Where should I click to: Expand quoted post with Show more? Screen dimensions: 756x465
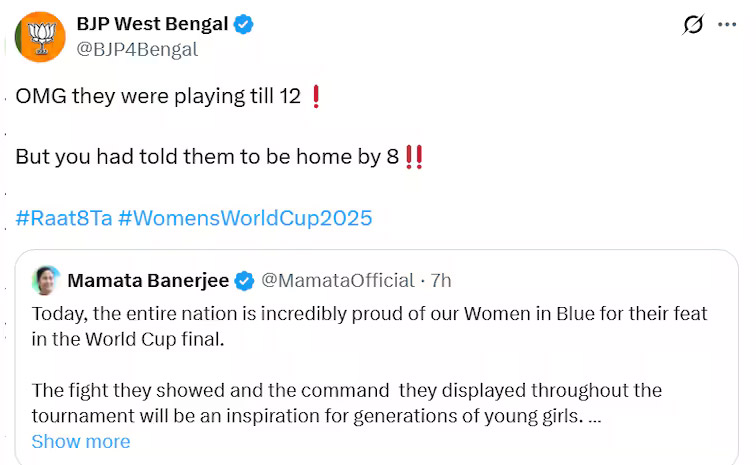pos(80,441)
